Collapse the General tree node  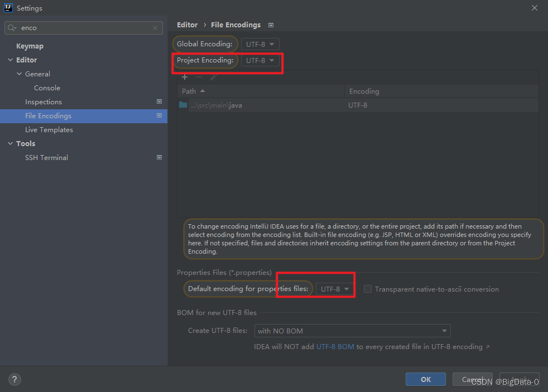click(x=19, y=74)
